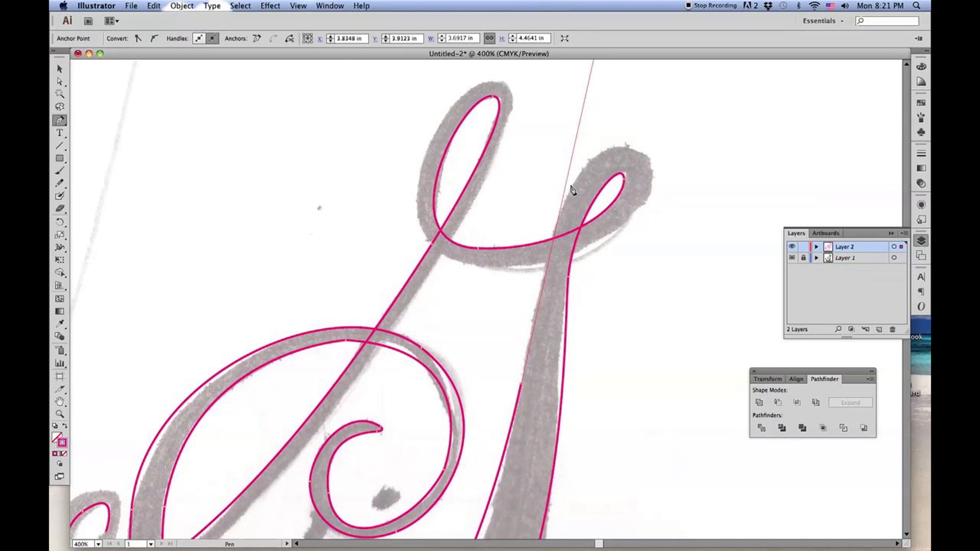
Task: Select the Direct Selection tool
Action: [x=60, y=82]
